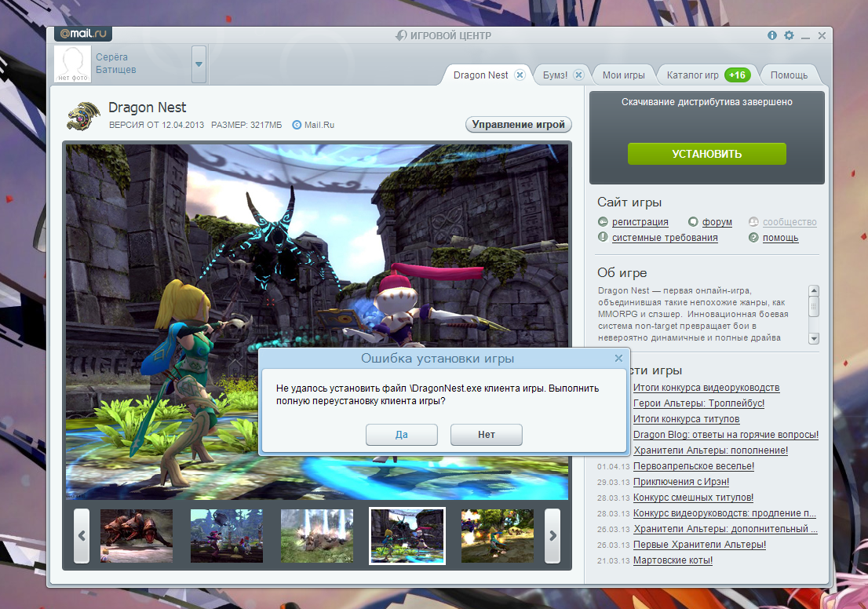Click the Dragon Nest game title heading
Viewport: 868px width, 609px height.
(148, 108)
